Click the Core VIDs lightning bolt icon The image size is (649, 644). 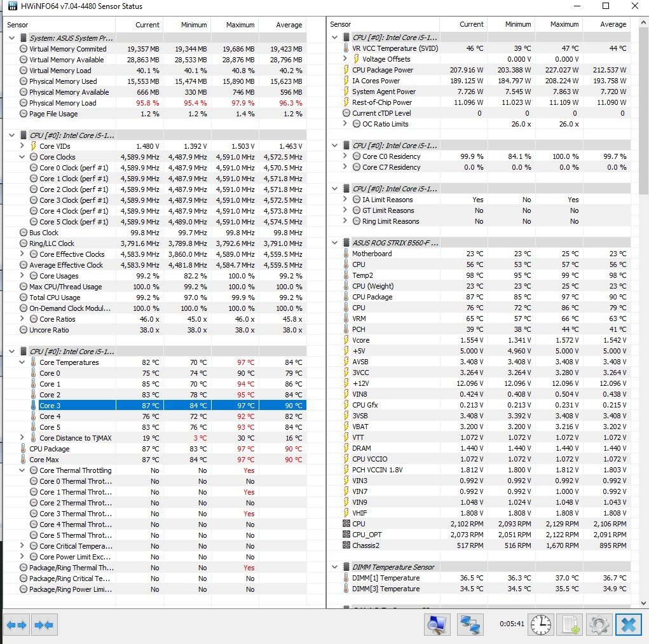pyautogui.click(x=34, y=146)
